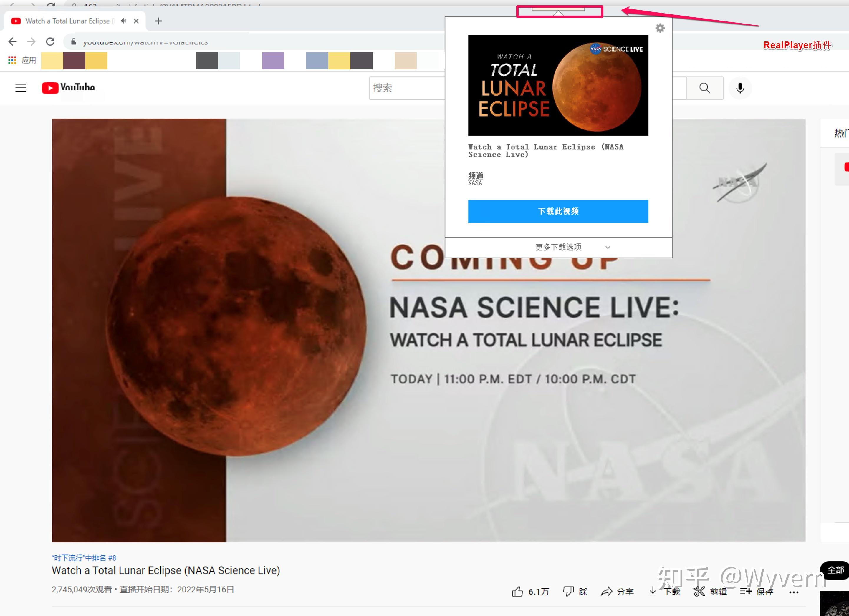Mute the tab via speaker icon
The image size is (849, 616).
click(123, 21)
